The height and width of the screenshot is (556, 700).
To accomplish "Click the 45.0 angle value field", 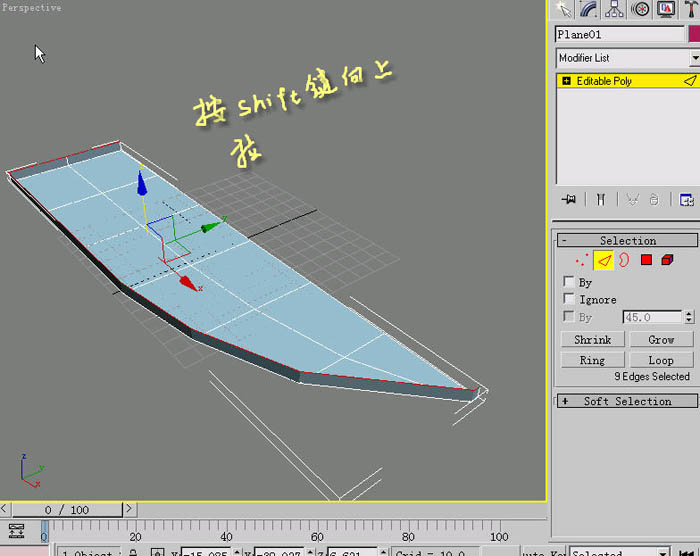I will (x=652, y=317).
